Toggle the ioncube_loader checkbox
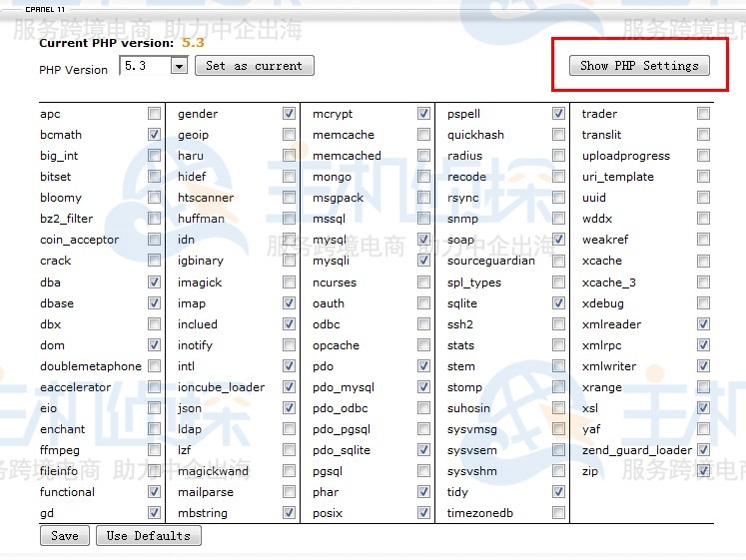The image size is (746, 560). click(289, 387)
